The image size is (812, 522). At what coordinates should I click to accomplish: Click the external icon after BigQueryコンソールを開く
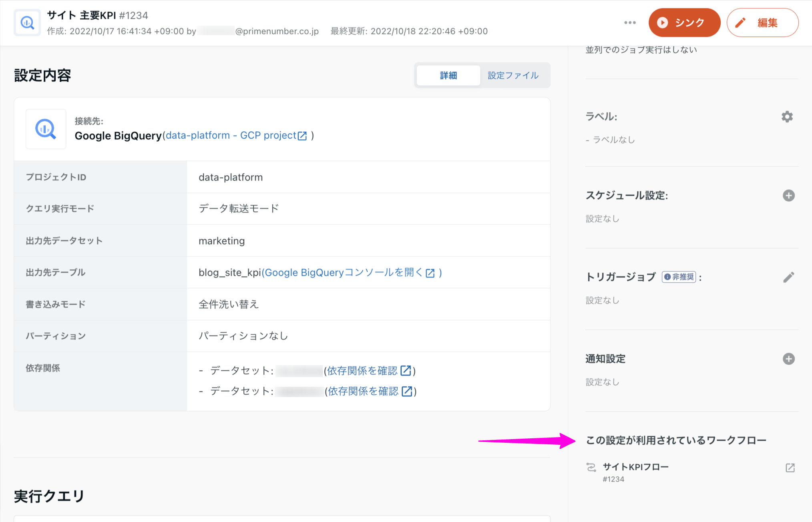[430, 273]
